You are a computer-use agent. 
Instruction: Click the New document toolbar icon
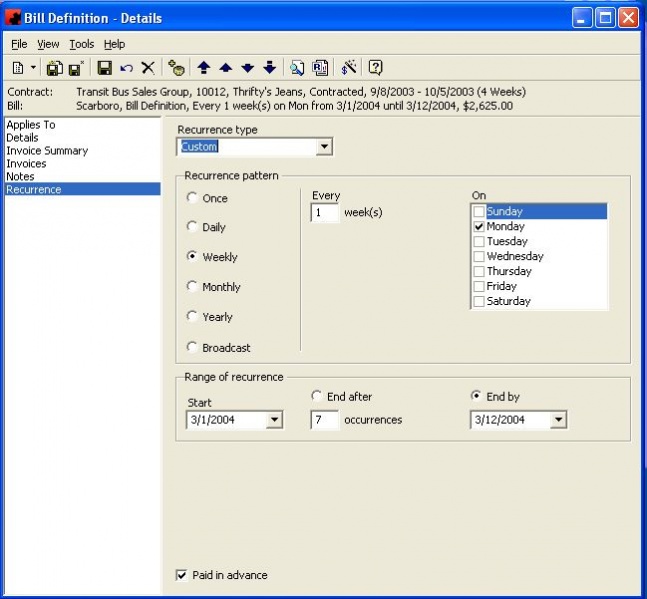(x=18, y=68)
